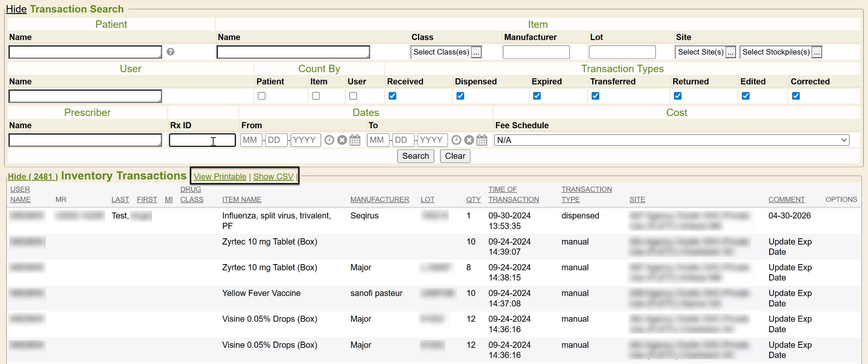Open the To date calendar picker
This screenshot has height=364, width=868.
coord(482,140)
